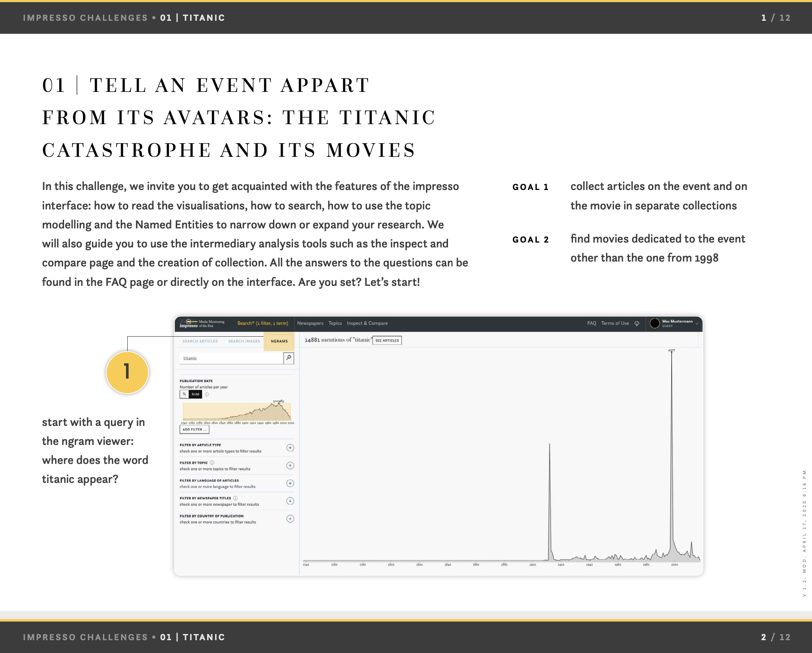The width and height of the screenshot is (812, 653).
Task: Open the user menu chevron beside Max Mustermann
Action: (697, 323)
